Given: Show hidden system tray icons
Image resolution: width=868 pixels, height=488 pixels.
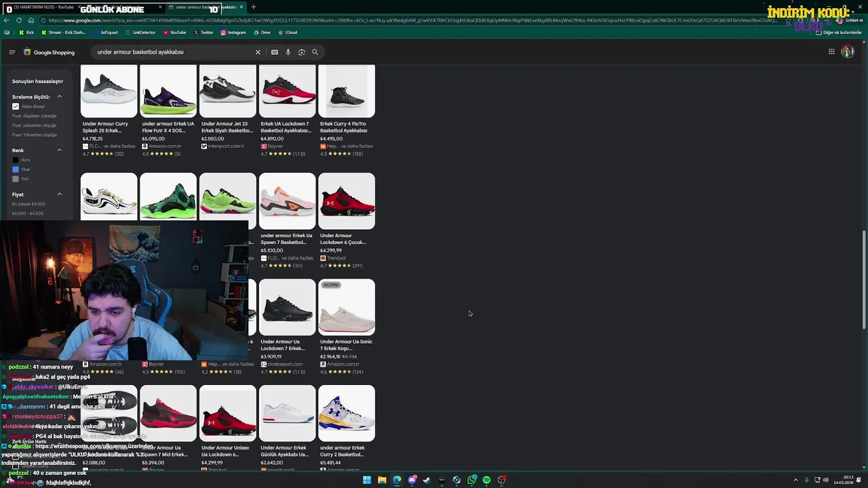Looking at the screenshot, I should click(x=795, y=480).
